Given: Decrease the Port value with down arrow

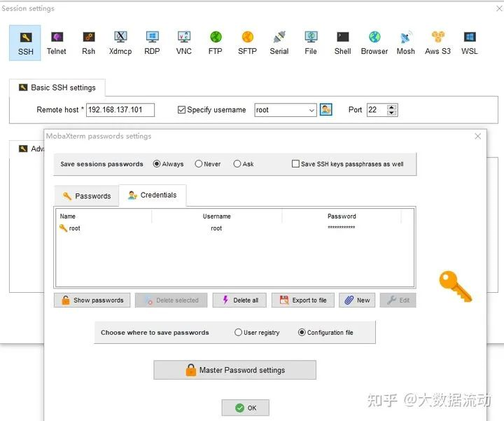Looking at the screenshot, I should pyautogui.click(x=391, y=113).
